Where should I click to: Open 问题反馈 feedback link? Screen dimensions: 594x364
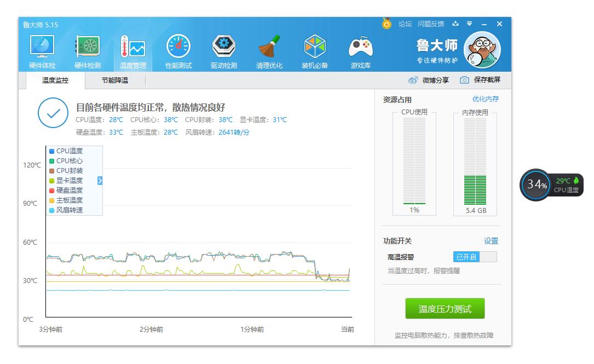pyautogui.click(x=431, y=24)
